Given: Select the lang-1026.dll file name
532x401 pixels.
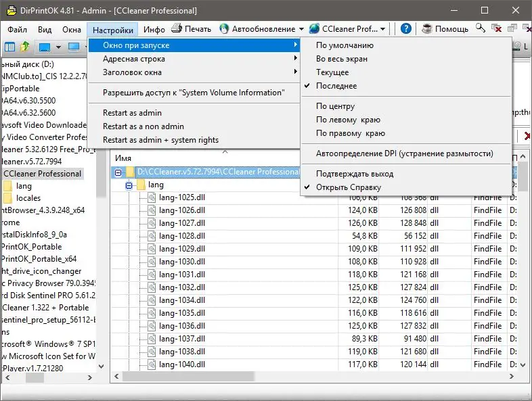Looking at the screenshot, I should 182,210.
